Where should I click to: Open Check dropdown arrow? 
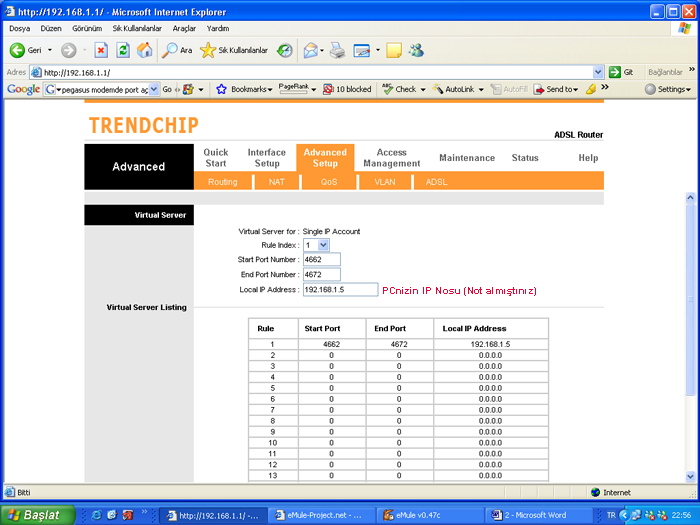point(423,89)
